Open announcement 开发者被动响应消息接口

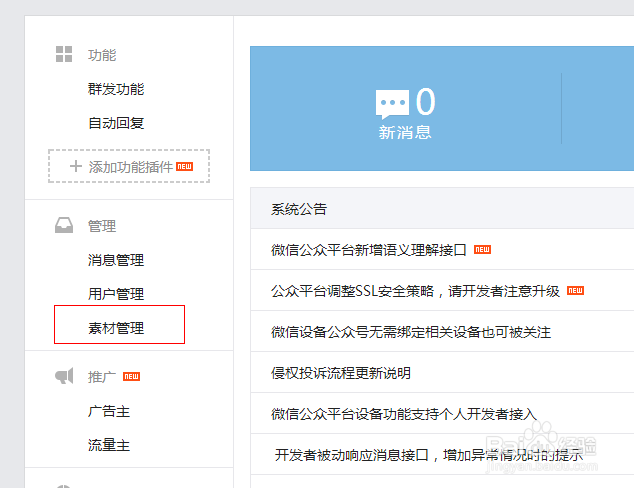(429, 455)
